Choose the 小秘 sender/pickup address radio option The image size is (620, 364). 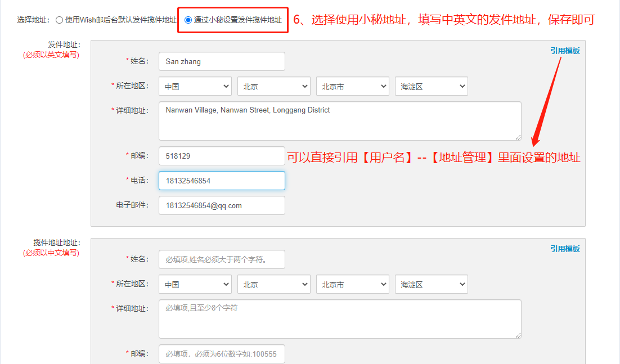tap(188, 20)
